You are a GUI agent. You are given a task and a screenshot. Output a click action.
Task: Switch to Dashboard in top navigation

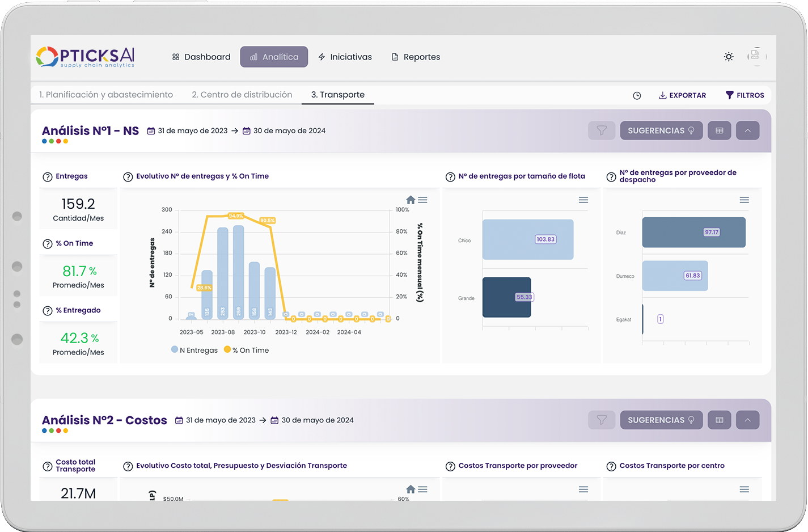[201, 57]
